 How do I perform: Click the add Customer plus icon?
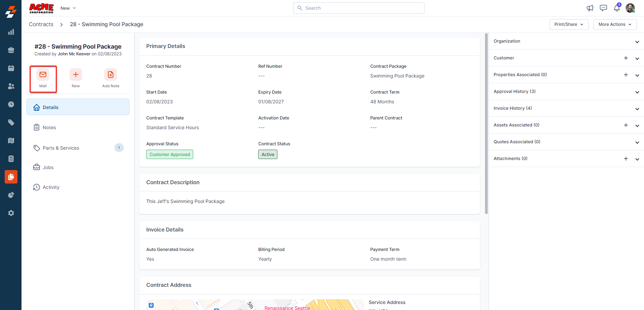626,58
